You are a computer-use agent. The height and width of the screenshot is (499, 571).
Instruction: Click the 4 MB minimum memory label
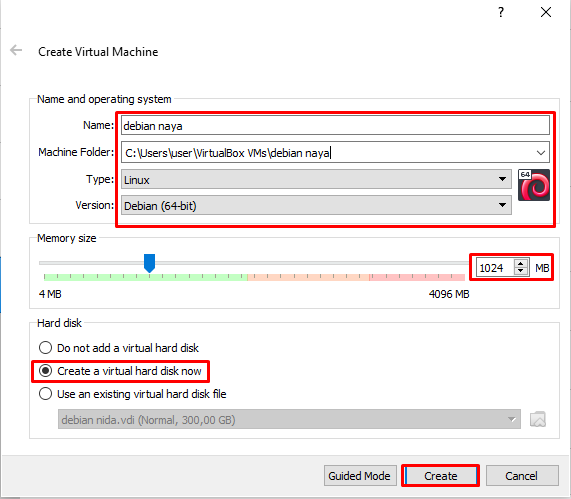pos(50,294)
